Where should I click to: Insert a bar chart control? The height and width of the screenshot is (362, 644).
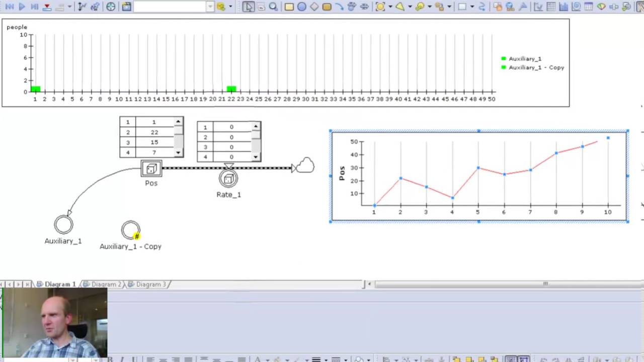[x=563, y=7]
